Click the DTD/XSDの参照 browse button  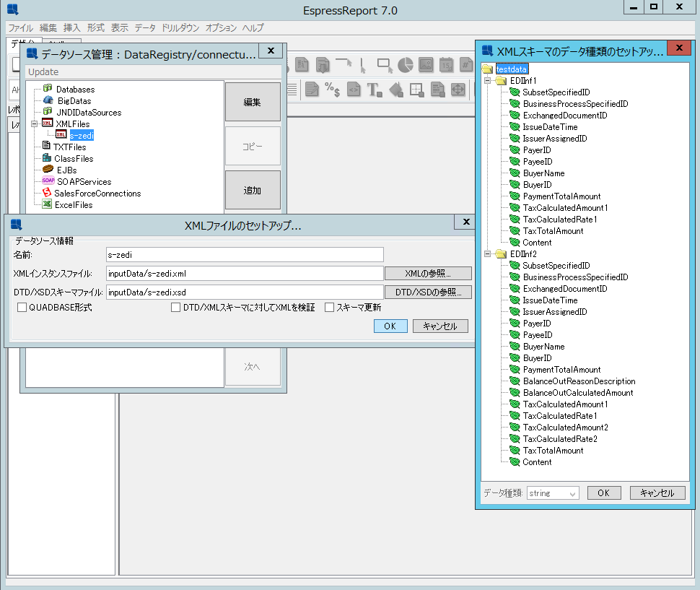(x=428, y=292)
